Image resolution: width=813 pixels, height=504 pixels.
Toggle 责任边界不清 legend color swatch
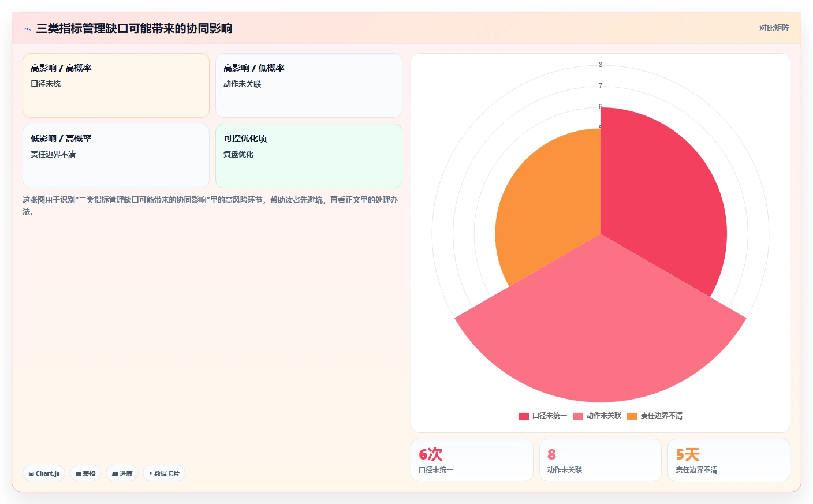point(632,416)
